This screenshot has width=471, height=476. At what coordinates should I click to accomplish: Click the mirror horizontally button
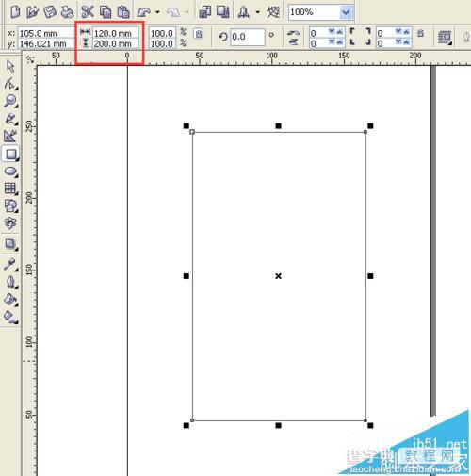coord(294,33)
